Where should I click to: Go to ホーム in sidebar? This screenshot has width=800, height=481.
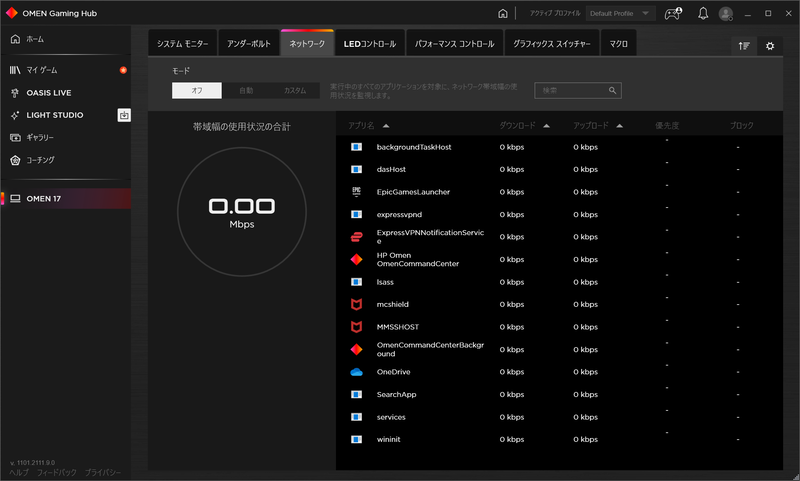click(66, 39)
